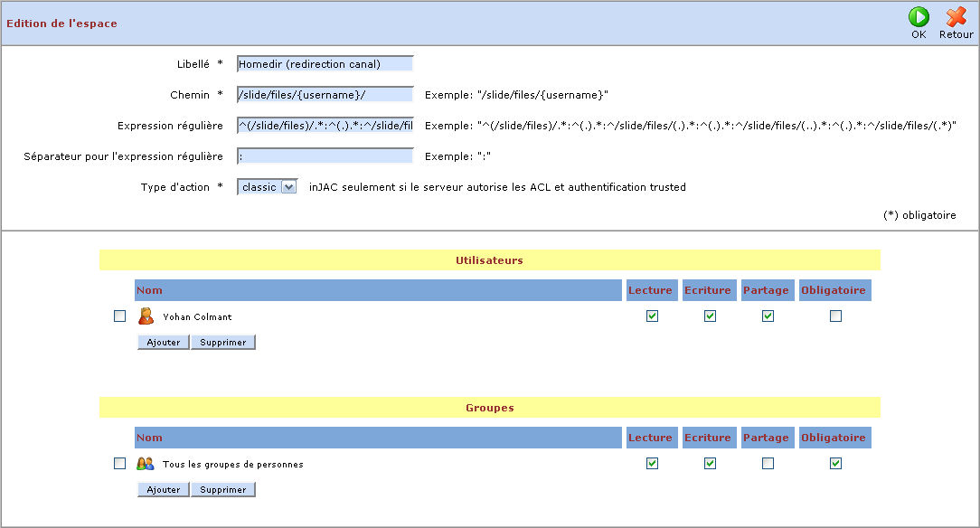Disable Partage for Yohan Colmant

click(768, 316)
